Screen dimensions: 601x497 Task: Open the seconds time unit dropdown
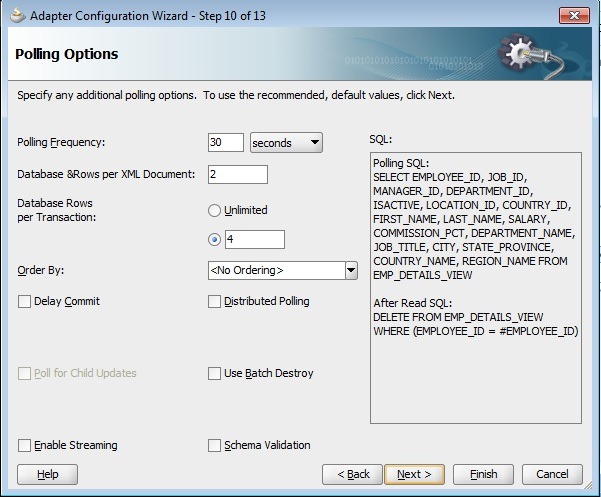(286, 143)
